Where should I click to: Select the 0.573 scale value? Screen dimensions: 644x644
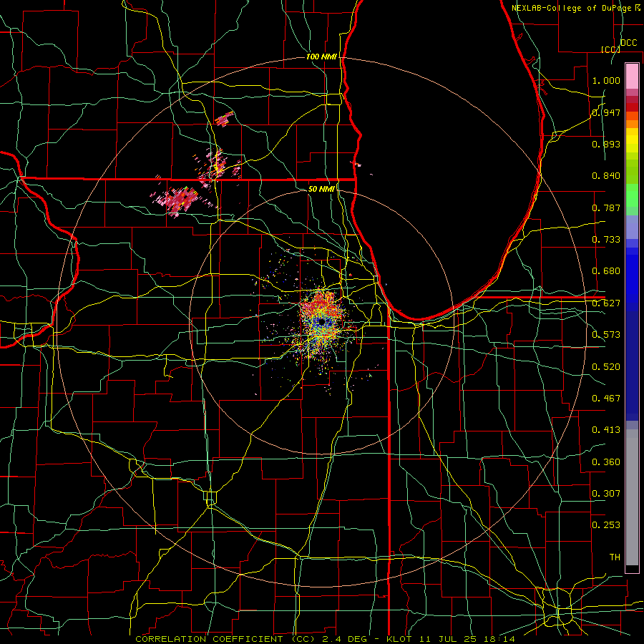[606, 335]
